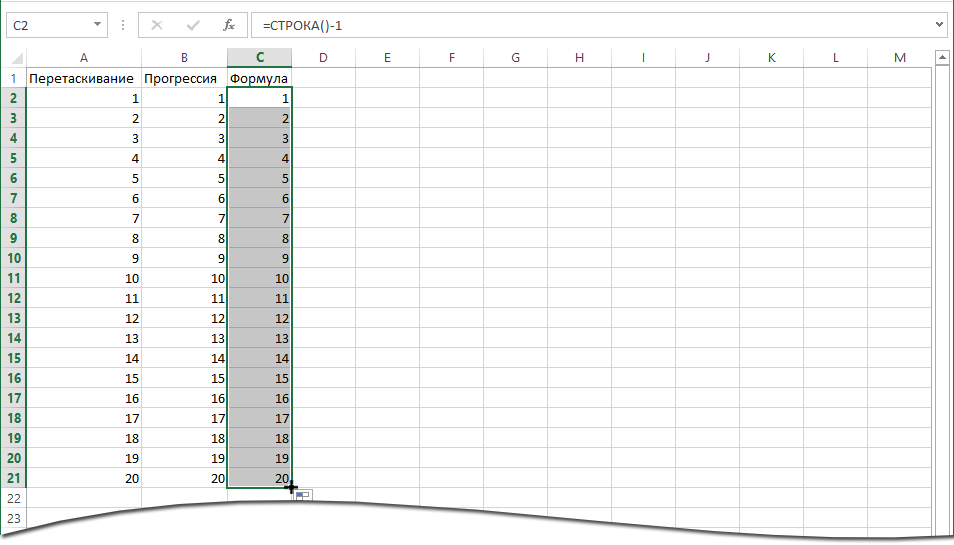Select column A header
This screenshot has height=545, width=954.
pyautogui.click(x=83, y=58)
